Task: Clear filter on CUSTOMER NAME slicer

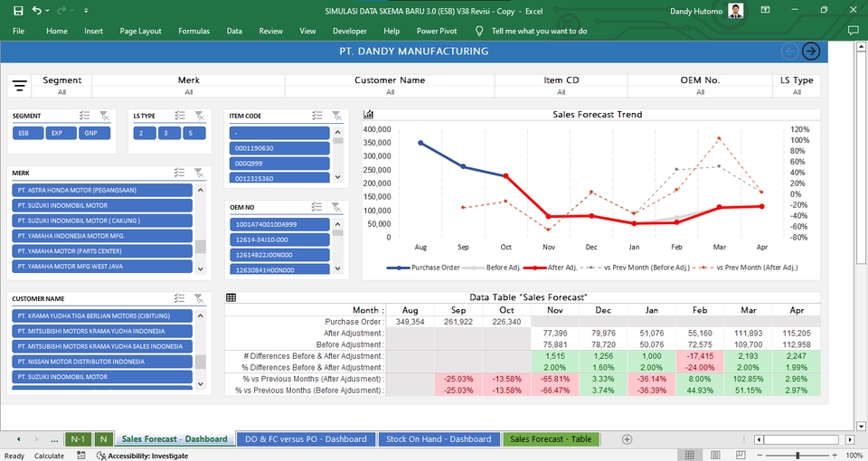Action: [199, 298]
